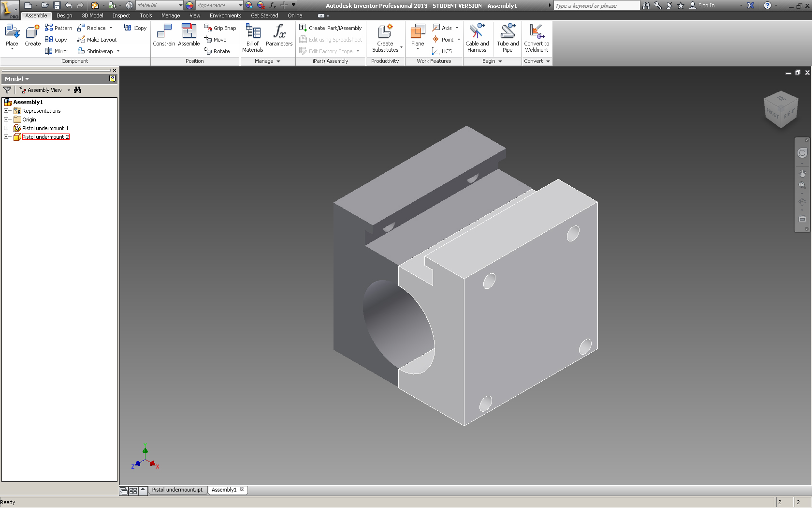Select the work Plane tool
This screenshot has width=812, height=508.
(x=418, y=35)
